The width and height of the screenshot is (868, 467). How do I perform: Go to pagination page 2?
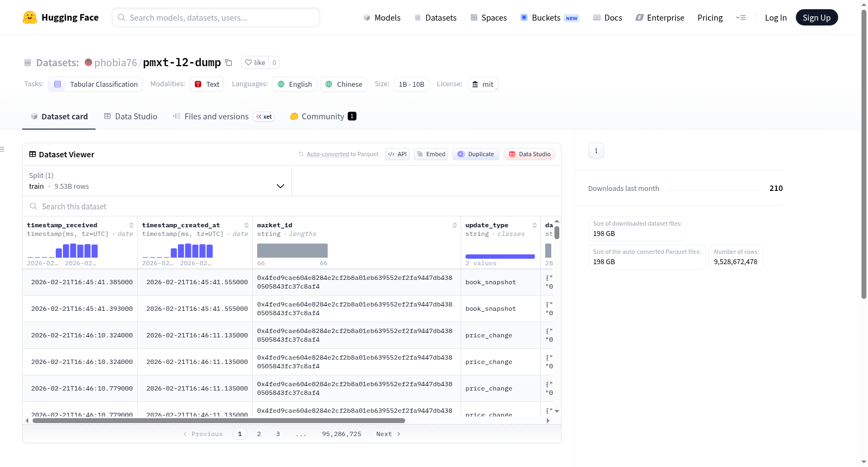tap(259, 434)
